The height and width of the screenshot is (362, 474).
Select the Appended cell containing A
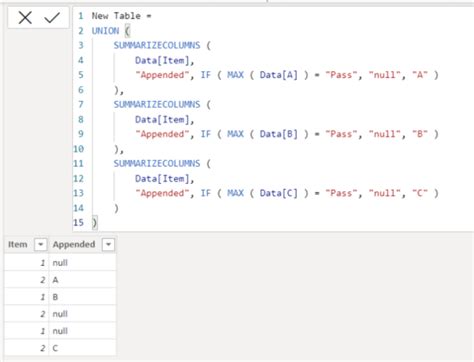[x=82, y=280]
